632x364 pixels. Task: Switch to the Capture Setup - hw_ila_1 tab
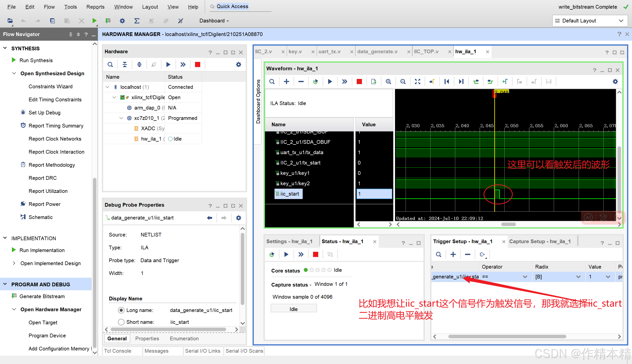540,241
